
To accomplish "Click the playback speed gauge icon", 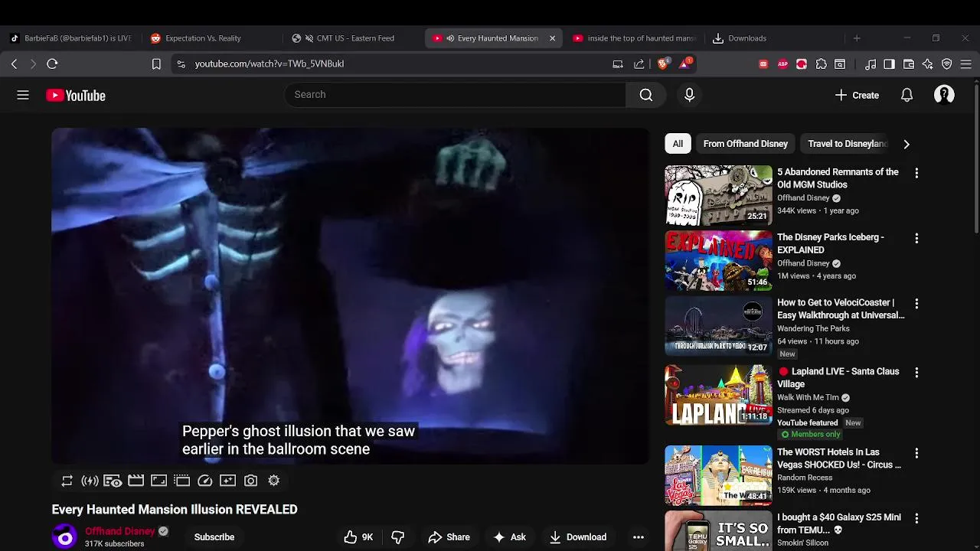I will pyautogui.click(x=204, y=481).
